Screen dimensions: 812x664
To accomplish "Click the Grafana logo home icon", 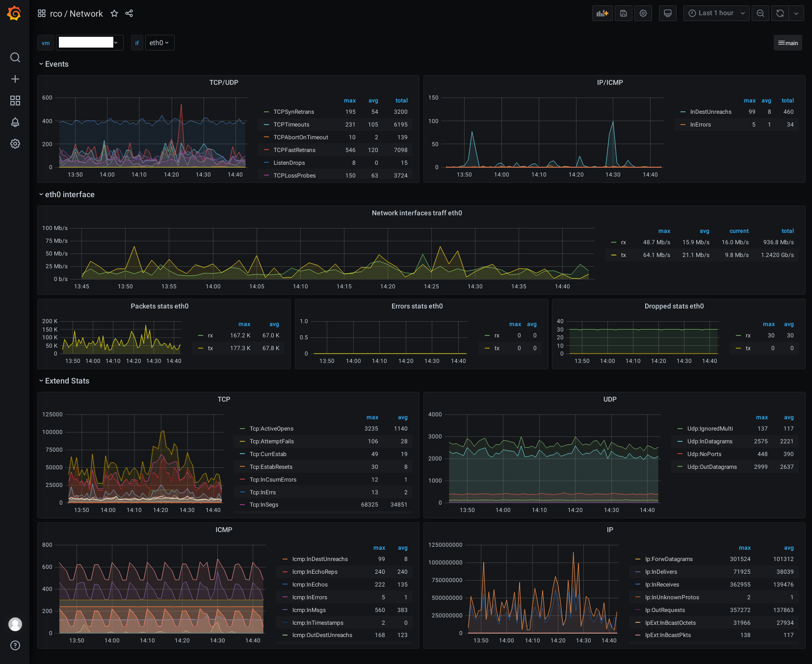I will click(14, 13).
